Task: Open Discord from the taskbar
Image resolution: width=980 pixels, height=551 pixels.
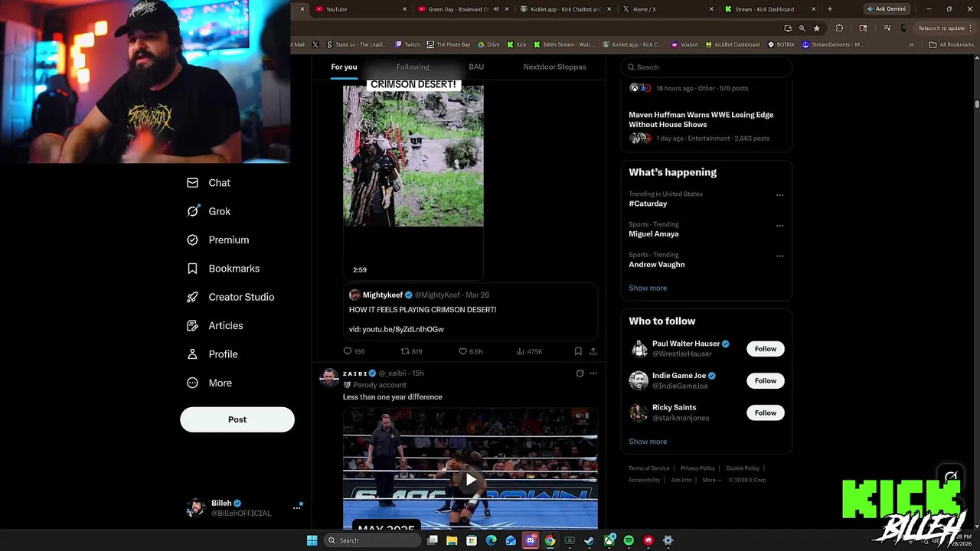Action: tap(531, 540)
